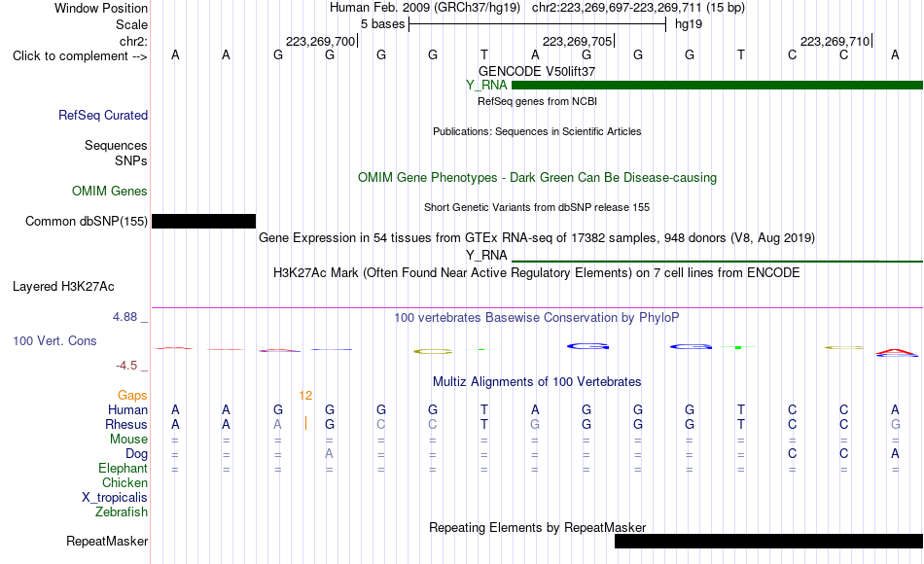Click 'Short Genetic Variants from dbSNP release 155'
This screenshot has height=564, width=924.
click(537, 207)
